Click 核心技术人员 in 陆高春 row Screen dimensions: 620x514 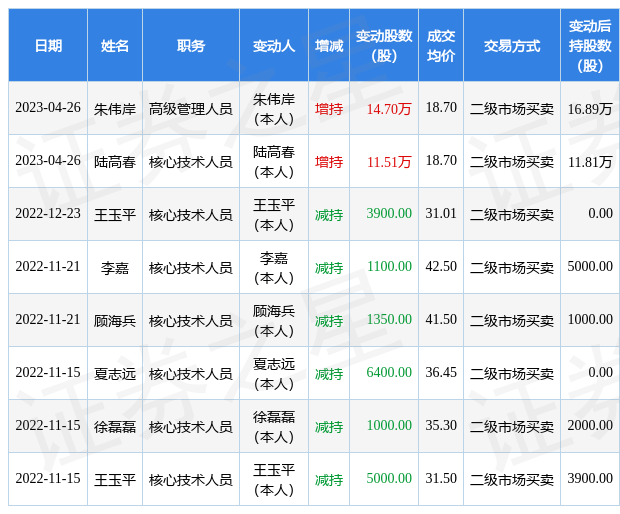[x=191, y=162]
